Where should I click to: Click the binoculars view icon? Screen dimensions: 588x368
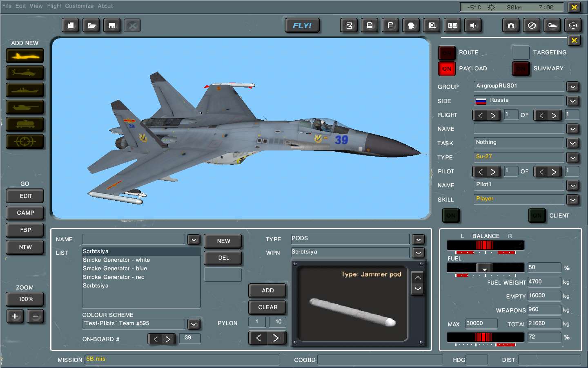click(x=511, y=25)
